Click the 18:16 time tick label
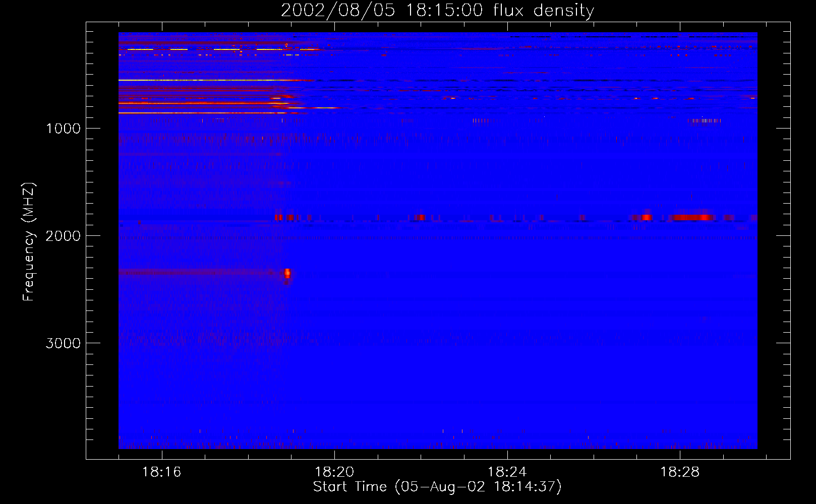The width and height of the screenshot is (816, 504). click(161, 472)
